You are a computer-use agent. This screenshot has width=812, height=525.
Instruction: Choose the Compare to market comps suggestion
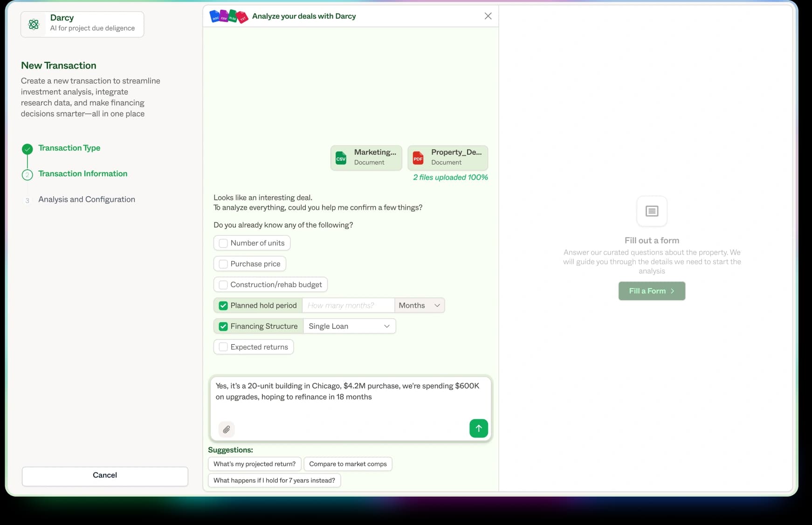pos(348,464)
